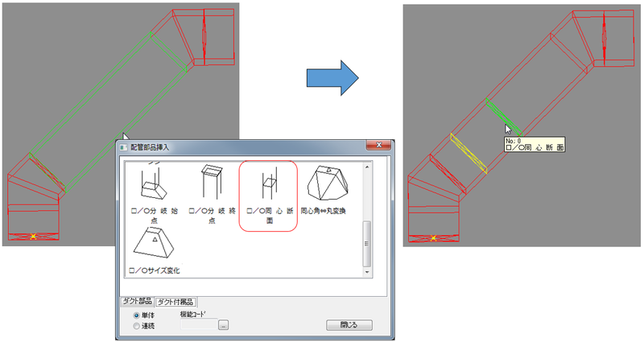Pick the 同心角⇔丸変換 part icon

[328, 185]
